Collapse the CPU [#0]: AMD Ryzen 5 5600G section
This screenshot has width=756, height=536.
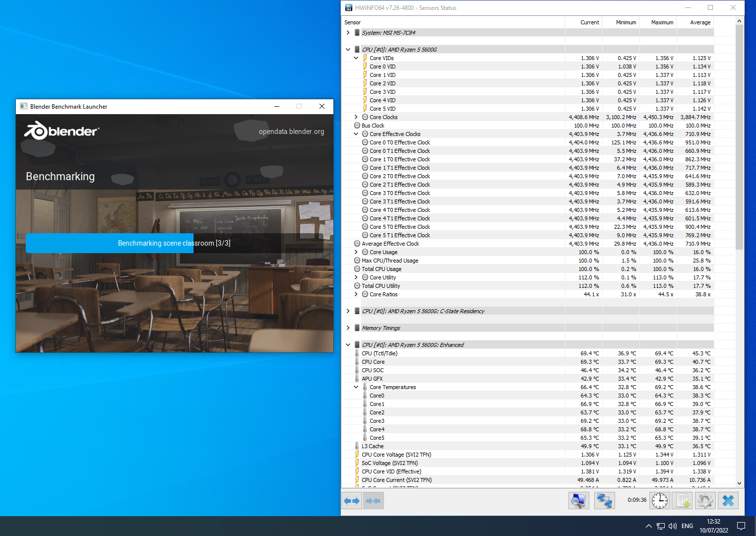[348, 50]
